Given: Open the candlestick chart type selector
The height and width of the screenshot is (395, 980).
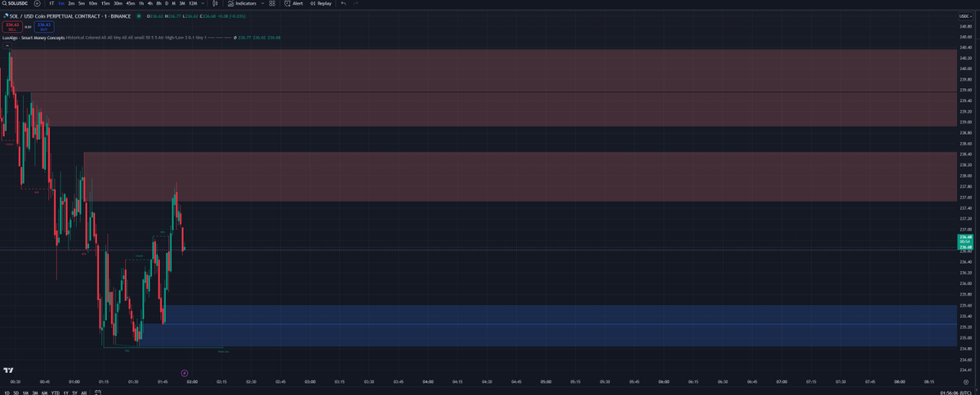Looking at the screenshot, I should [215, 3].
